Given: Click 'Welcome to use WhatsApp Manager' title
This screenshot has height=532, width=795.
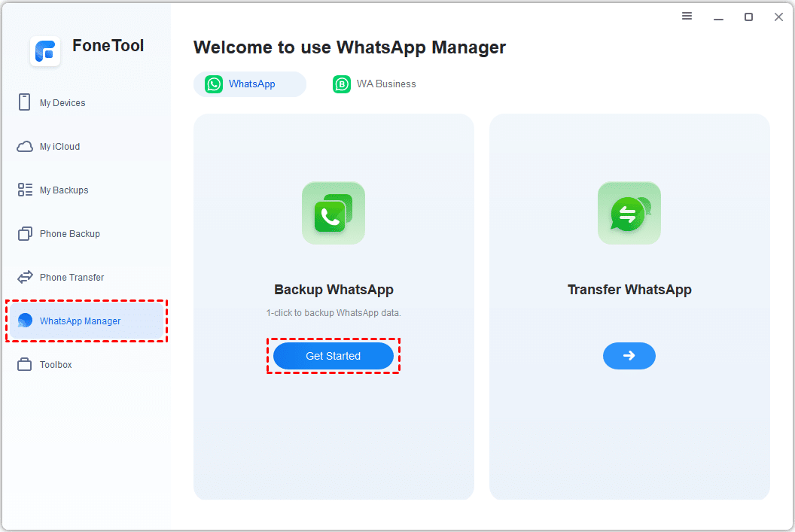Looking at the screenshot, I should [350, 47].
